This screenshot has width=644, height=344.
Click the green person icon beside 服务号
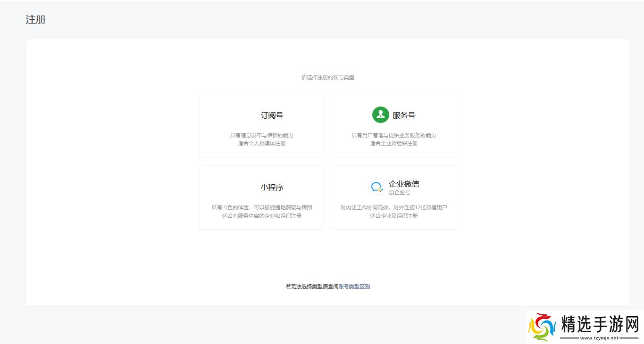click(x=380, y=115)
